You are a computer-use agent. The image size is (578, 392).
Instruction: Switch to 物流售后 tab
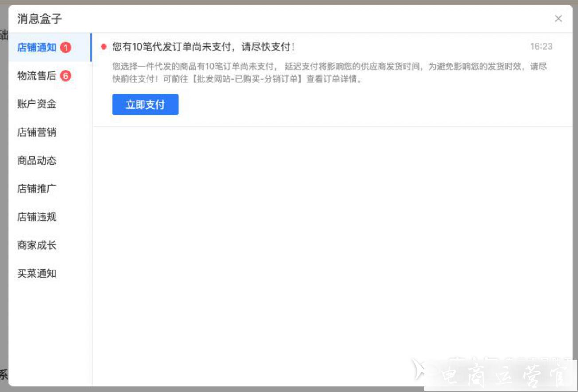(x=50, y=76)
